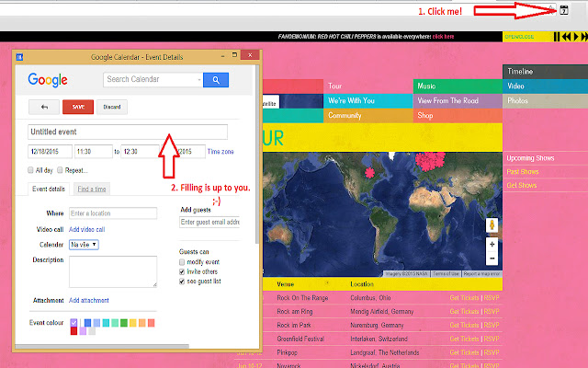588x368 pixels.
Task: Zoom in on the map with plus
Action: click(x=492, y=245)
